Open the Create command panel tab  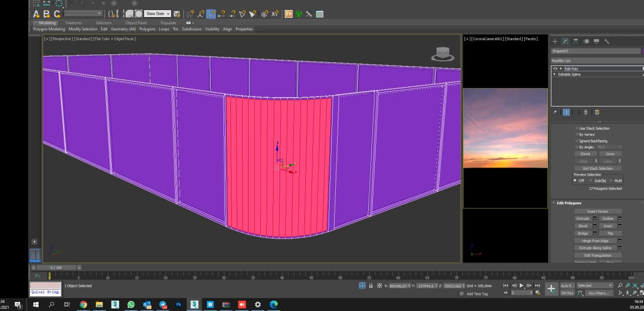555,41
